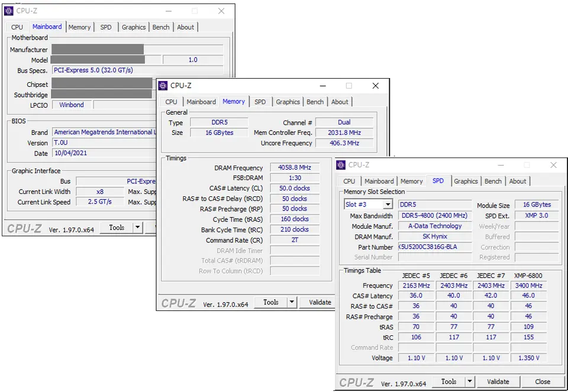This screenshot has height=392, width=568.
Task: Open the SPD tab in the Memory window
Action: click(260, 101)
